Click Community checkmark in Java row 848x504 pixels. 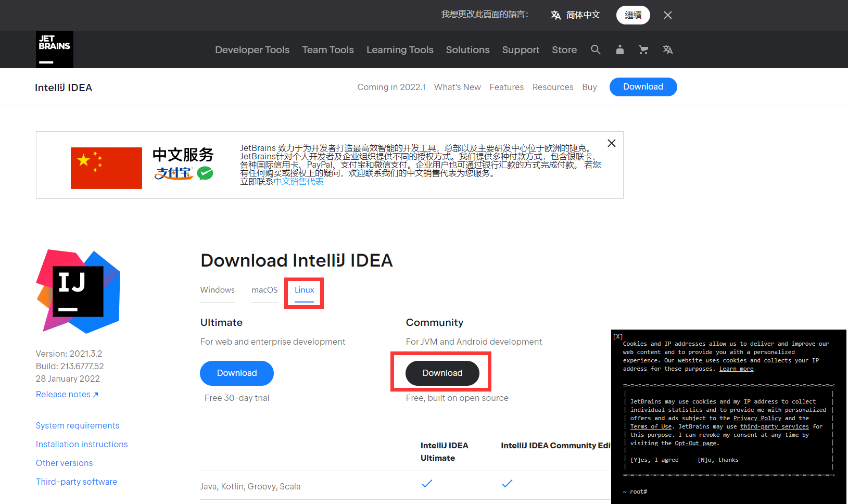point(507,484)
